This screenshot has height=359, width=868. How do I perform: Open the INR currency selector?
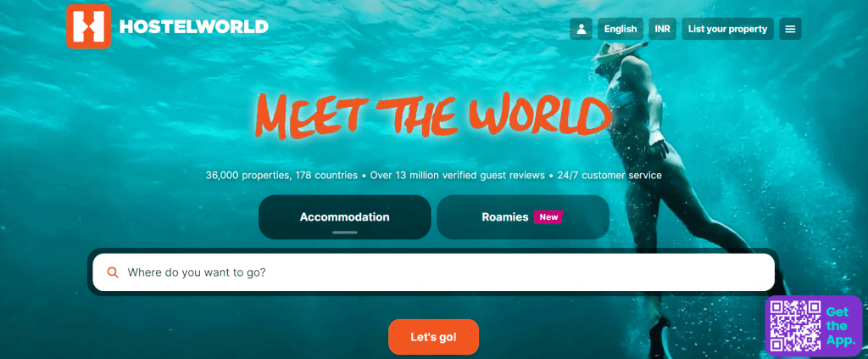(663, 30)
